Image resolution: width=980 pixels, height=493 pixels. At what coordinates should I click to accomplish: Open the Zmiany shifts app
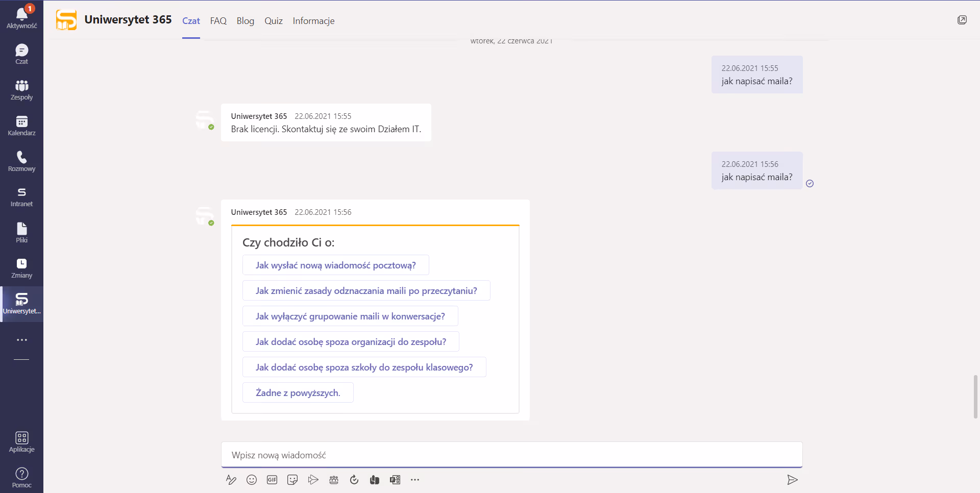click(x=21, y=268)
